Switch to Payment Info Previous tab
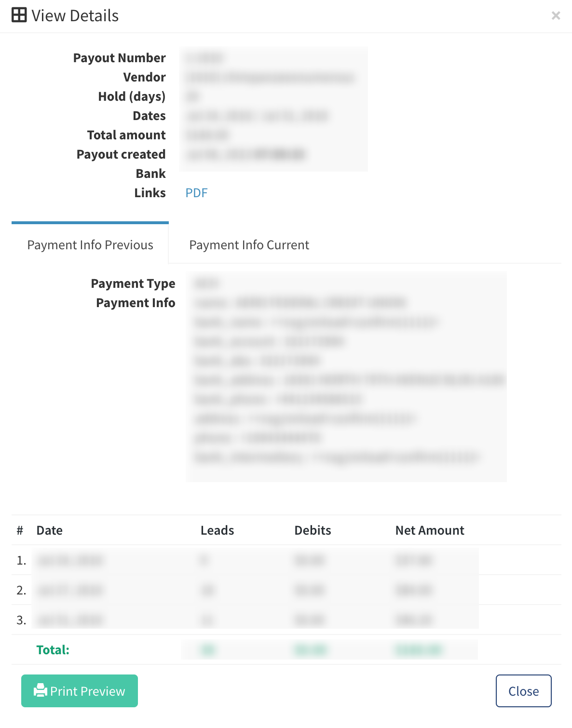 pyautogui.click(x=90, y=245)
